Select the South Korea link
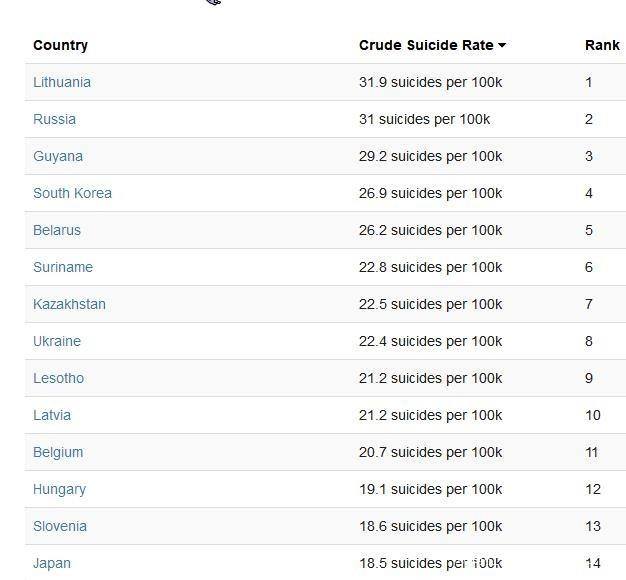 72,193
